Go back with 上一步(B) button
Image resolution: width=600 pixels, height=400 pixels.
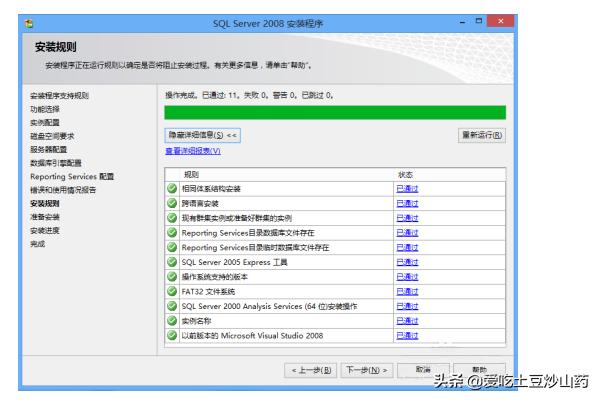tap(310, 370)
